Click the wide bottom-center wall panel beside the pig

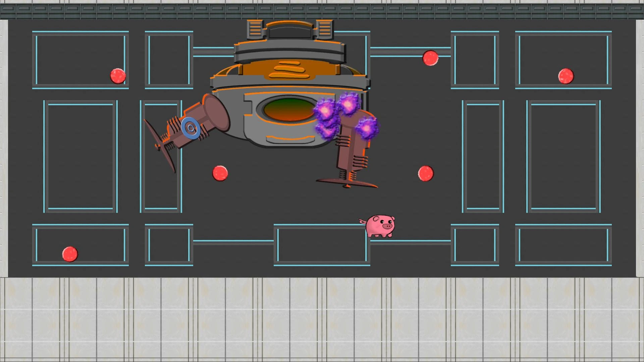click(x=321, y=245)
